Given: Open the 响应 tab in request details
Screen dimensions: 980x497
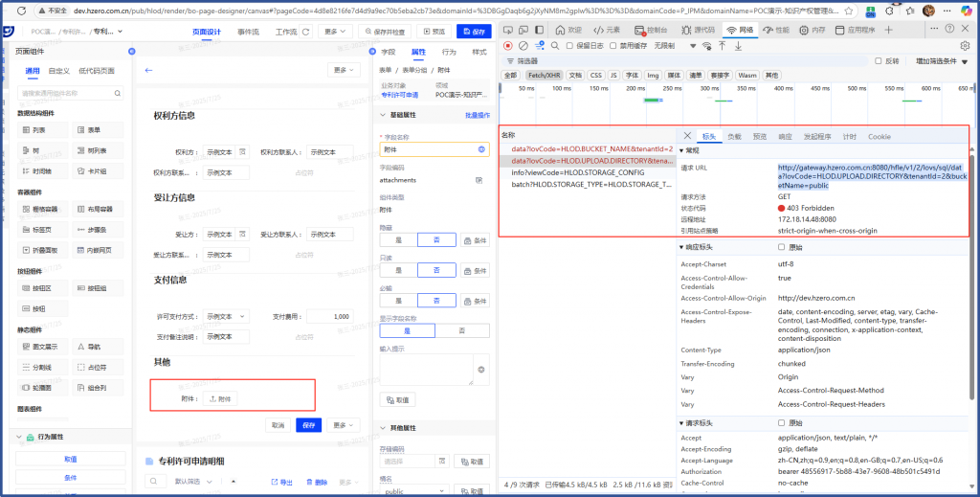Looking at the screenshot, I should coord(785,136).
